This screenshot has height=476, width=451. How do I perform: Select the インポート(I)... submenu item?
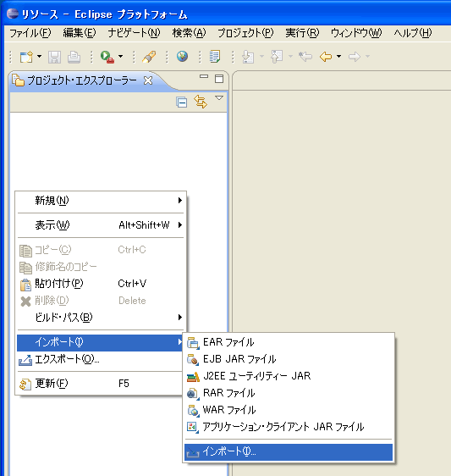click(x=289, y=452)
